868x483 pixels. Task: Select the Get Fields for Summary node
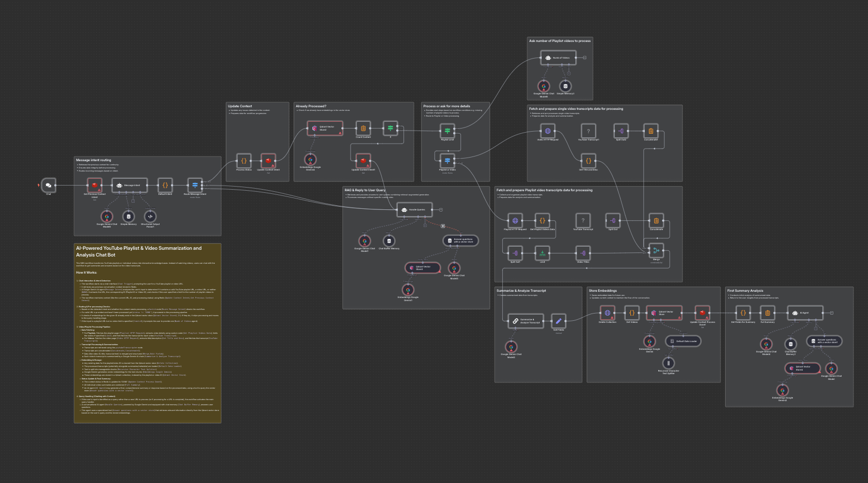click(x=743, y=313)
